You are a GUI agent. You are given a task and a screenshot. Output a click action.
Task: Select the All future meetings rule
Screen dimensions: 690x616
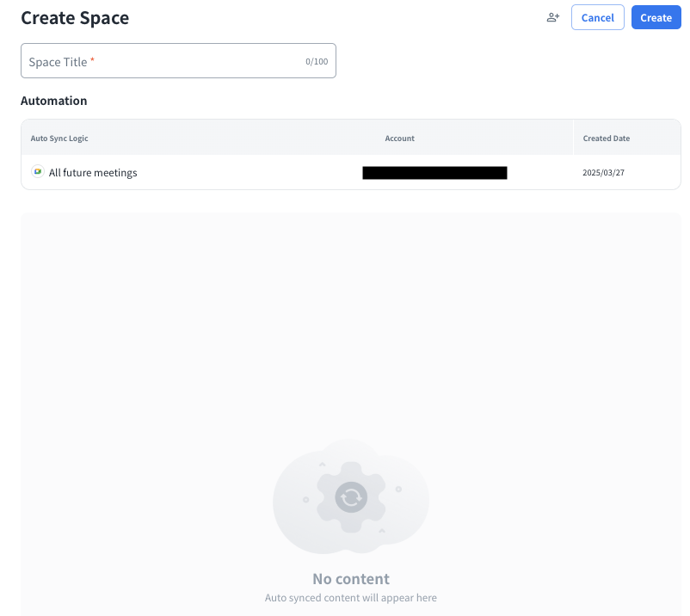click(x=93, y=173)
